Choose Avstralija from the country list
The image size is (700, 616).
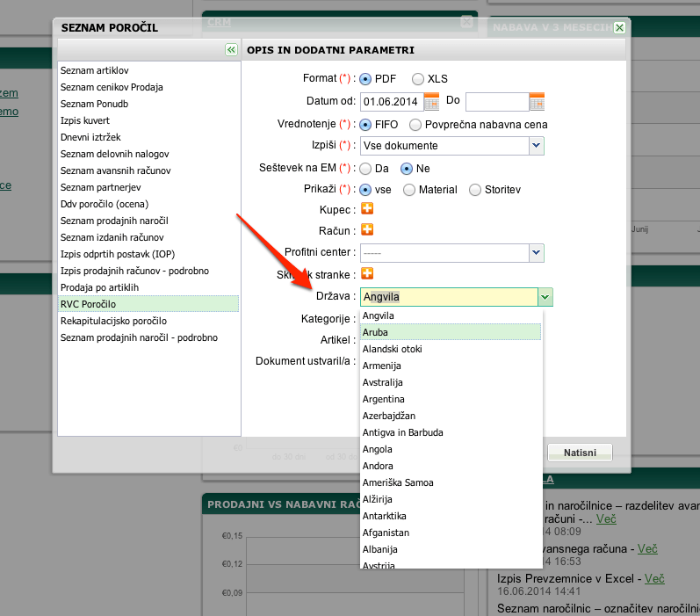pos(451,382)
